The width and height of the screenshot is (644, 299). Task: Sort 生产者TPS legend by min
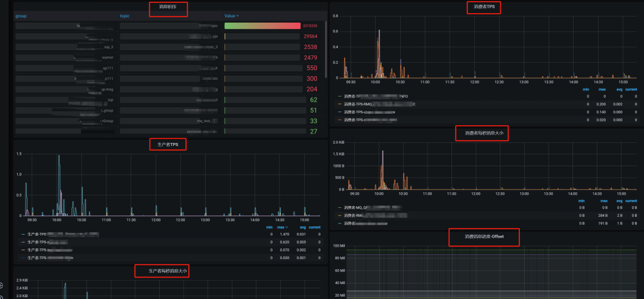[269, 227]
